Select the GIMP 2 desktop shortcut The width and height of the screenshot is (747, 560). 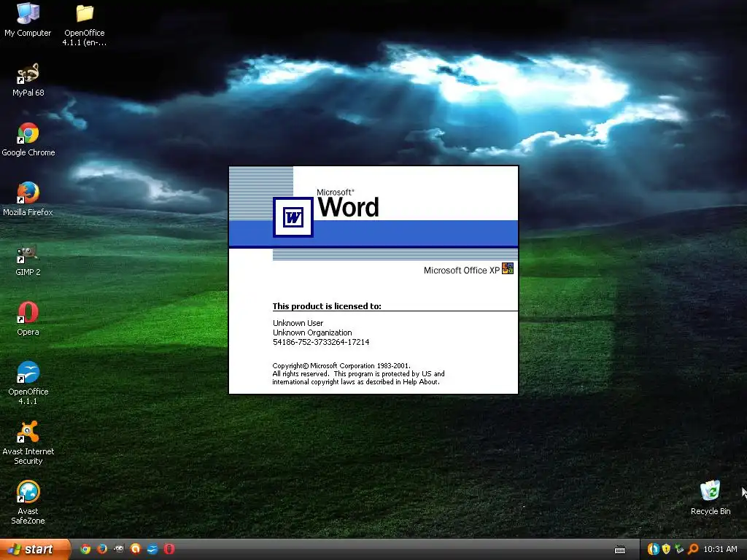(x=28, y=260)
